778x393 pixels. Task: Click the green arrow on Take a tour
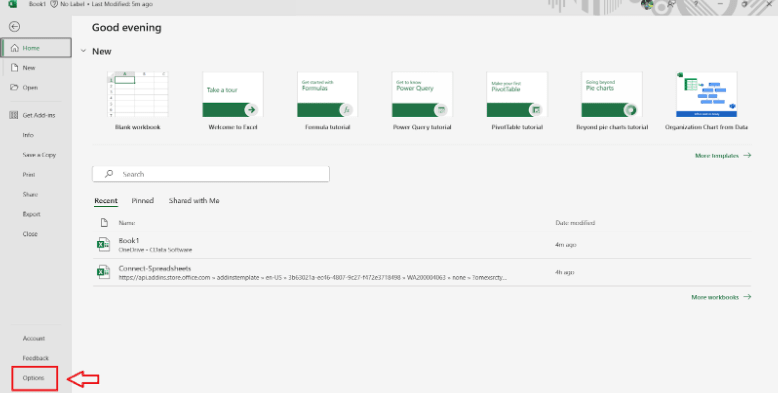(251, 110)
